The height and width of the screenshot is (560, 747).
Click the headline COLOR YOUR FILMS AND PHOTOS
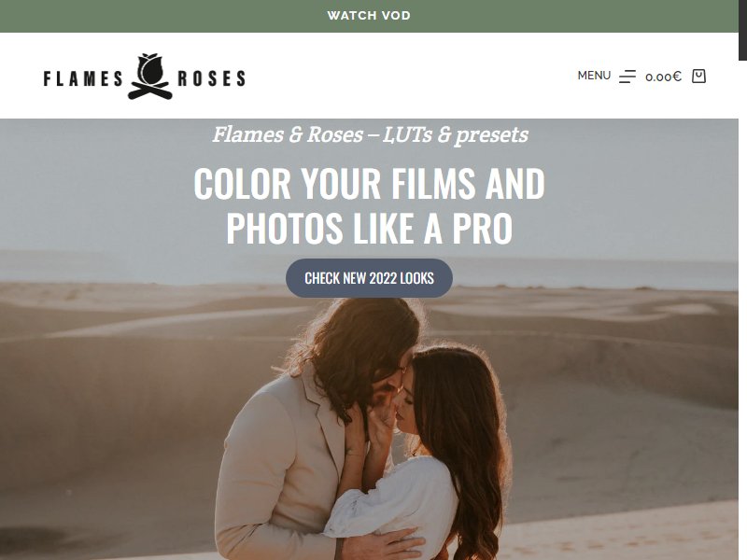pos(369,205)
